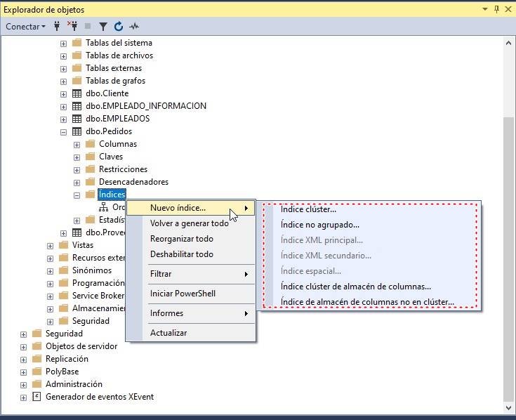This screenshot has height=420, width=516.
Task: Click the Replicación folder icon
Action: tap(37, 359)
